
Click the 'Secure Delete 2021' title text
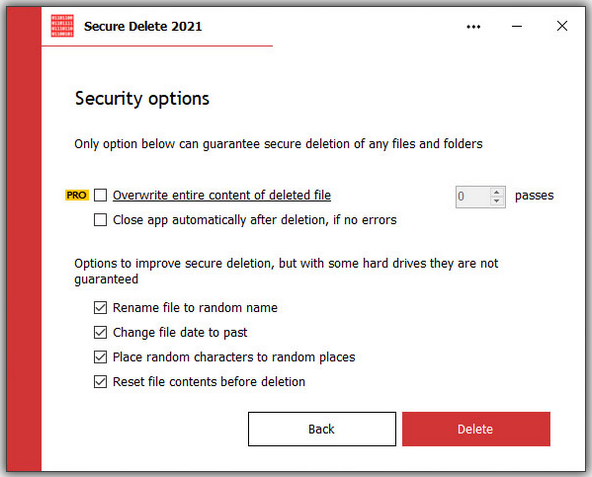(x=143, y=26)
